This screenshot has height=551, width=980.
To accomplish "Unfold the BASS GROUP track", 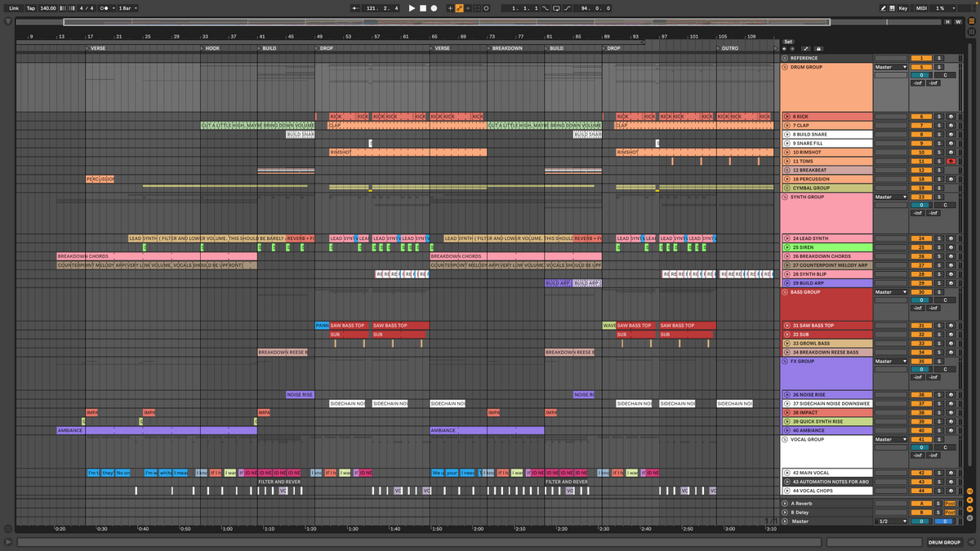I will pyautogui.click(x=783, y=291).
